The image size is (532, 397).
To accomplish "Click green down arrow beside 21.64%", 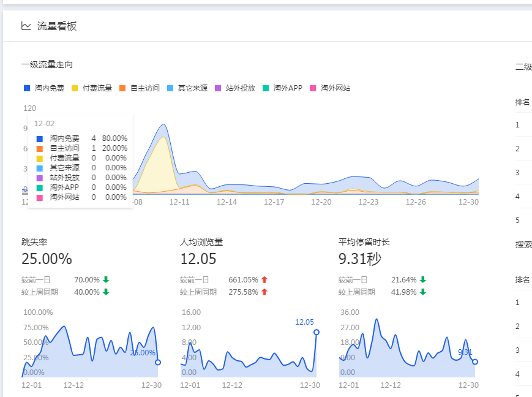I will click(422, 280).
